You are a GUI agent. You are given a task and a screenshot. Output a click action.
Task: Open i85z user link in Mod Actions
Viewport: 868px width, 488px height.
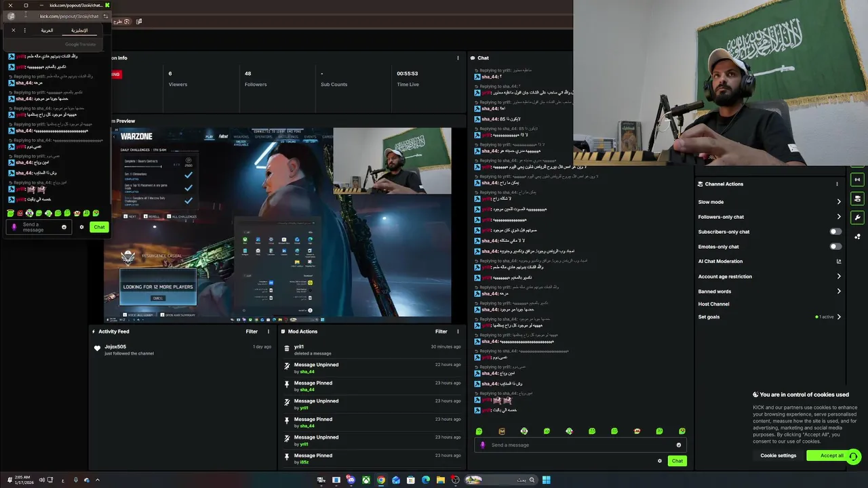[x=304, y=462]
